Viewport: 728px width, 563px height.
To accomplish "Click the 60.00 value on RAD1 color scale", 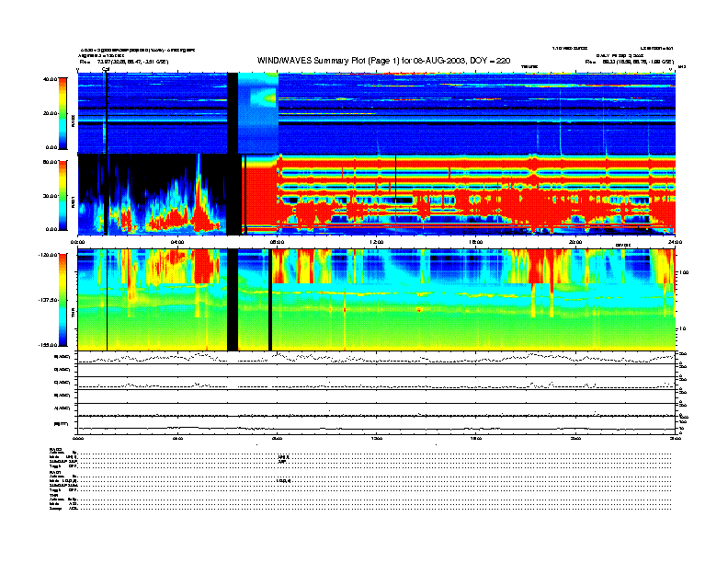I will (x=50, y=162).
